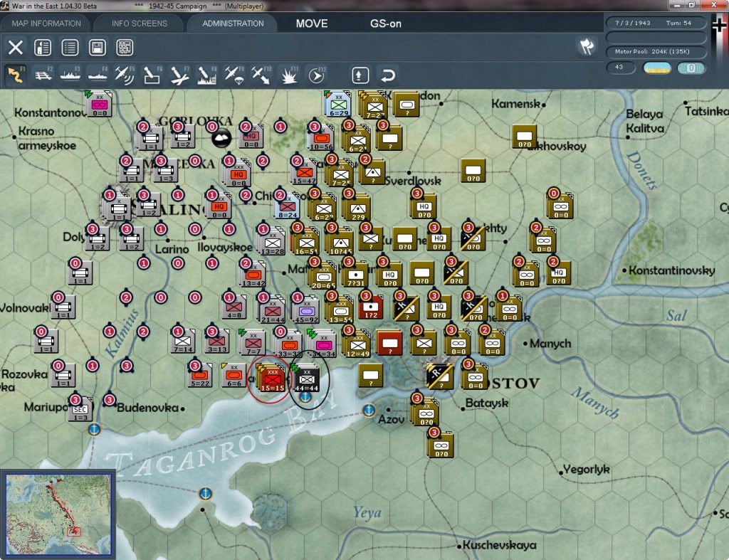Screen dimensions: 729x560
Task: Select the orange armored unit 5=22
Action: click(x=199, y=376)
